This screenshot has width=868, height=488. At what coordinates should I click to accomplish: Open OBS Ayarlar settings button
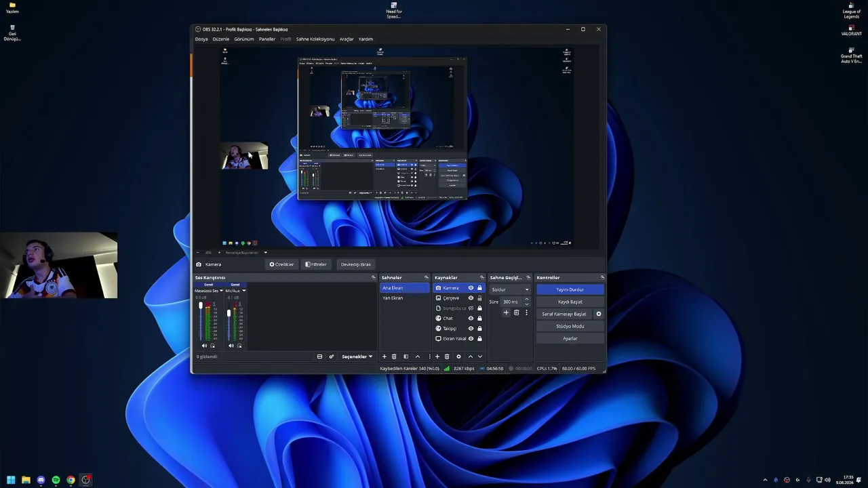click(570, 338)
